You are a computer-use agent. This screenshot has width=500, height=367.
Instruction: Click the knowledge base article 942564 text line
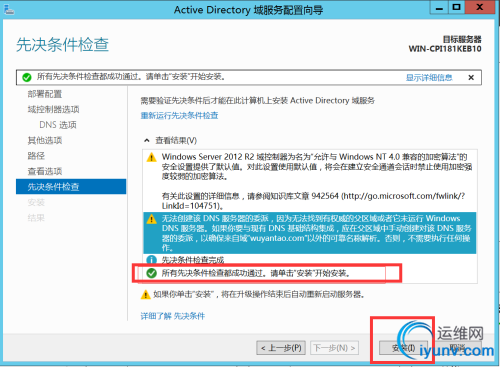click(x=313, y=201)
